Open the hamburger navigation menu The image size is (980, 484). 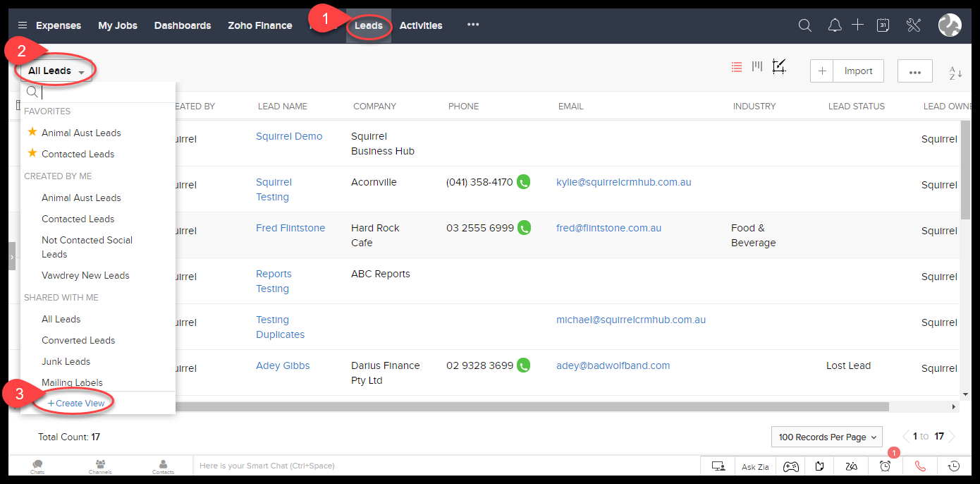[23, 25]
